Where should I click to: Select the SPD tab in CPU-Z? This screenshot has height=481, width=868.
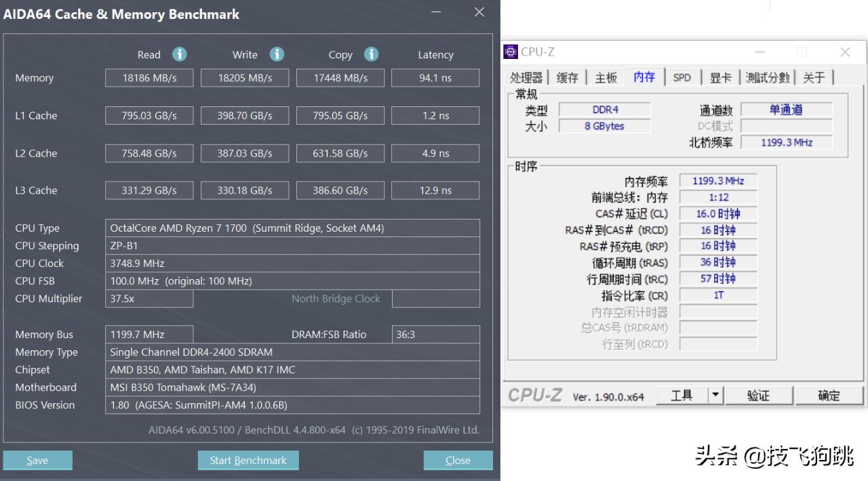click(x=682, y=77)
